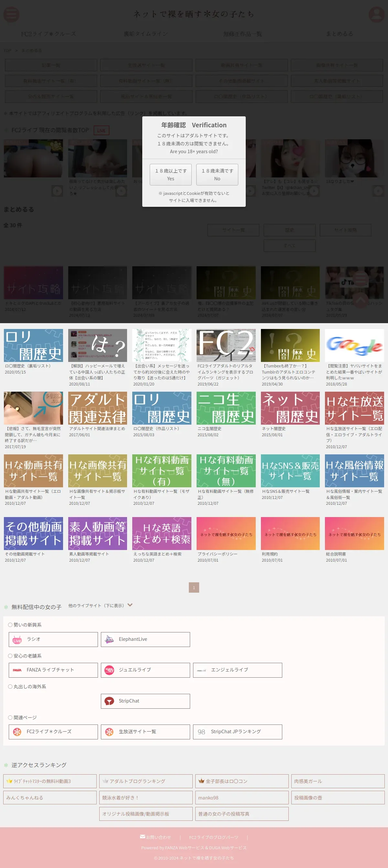The height and width of the screenshot is (868, 388).
Task: Open the アダルト関連法律 thumbnail
Action: [98, 408]
